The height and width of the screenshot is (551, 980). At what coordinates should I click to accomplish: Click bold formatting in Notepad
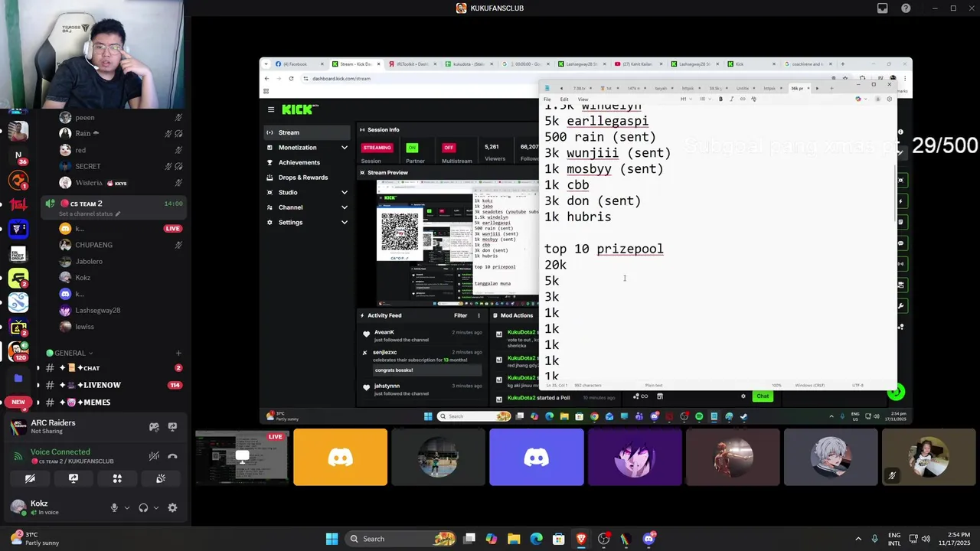720,99
